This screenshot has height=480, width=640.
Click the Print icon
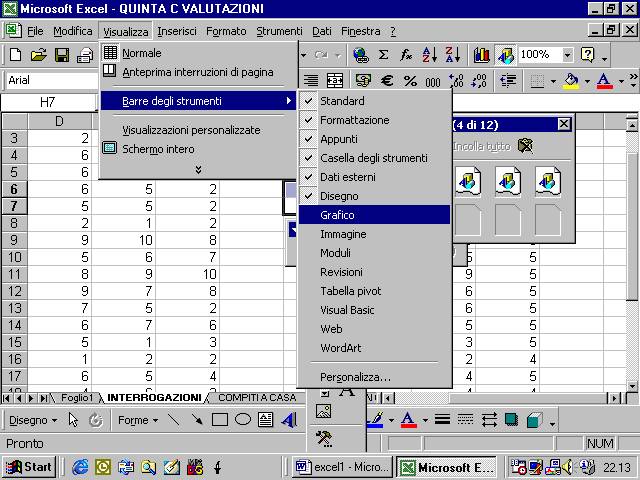coord(85,55)
